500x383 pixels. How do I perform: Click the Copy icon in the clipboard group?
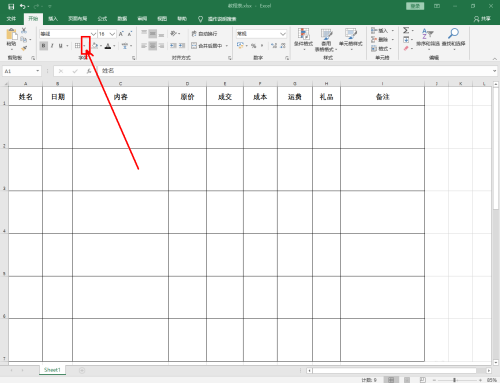(x=23, y=39)
